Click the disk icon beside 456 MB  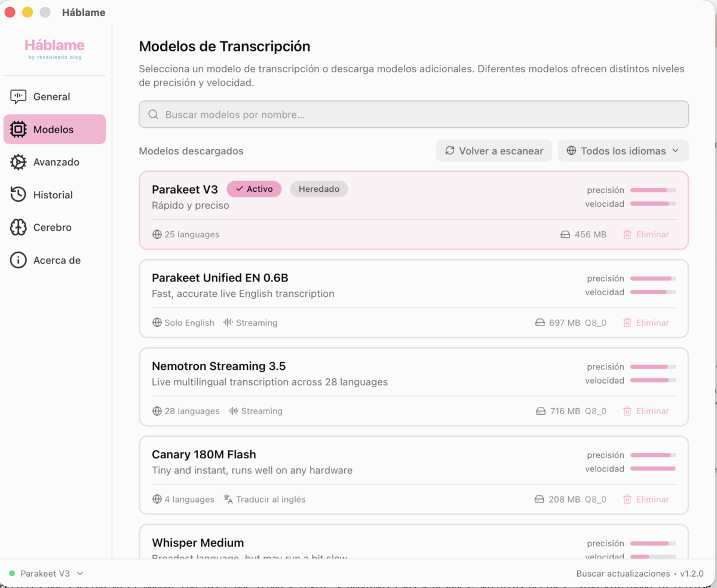(x=565, y=235)
